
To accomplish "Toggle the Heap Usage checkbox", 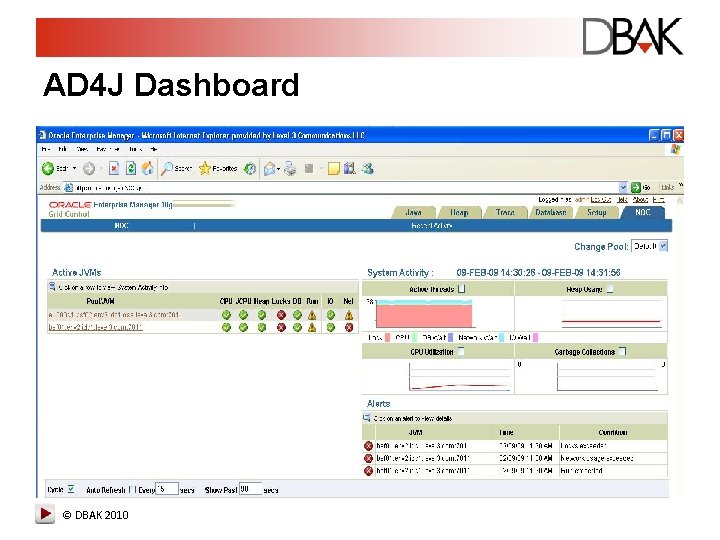I will click(x=610, y=289).
